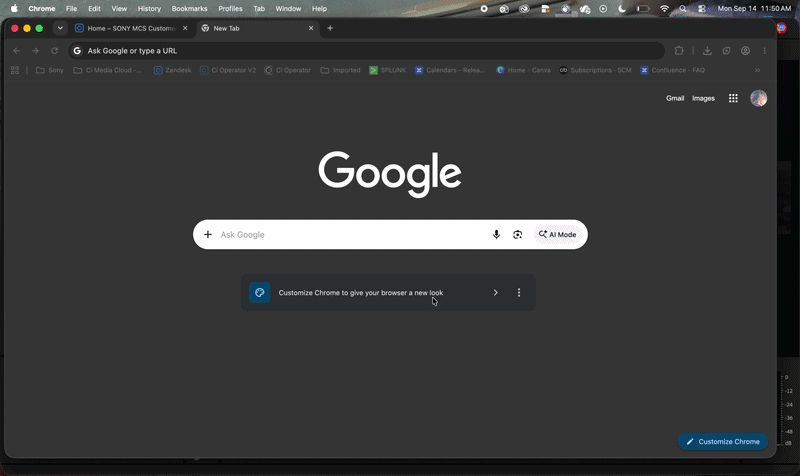The image size is (800, 476).
Task: Open the Bookmarks menu
Action: pos(189,9)
